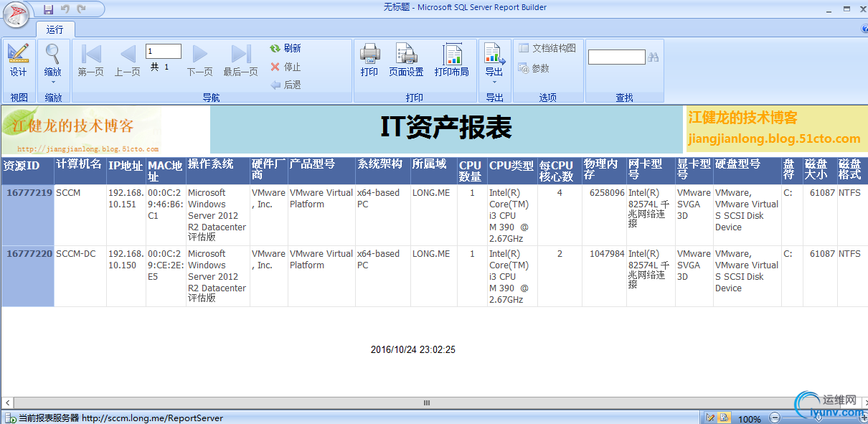Image resolution: width=868 pixels, height=424 pixels.
Task: Click resource ID 16777220 cell
Action: pyautogui.click(x=27, y=276)
